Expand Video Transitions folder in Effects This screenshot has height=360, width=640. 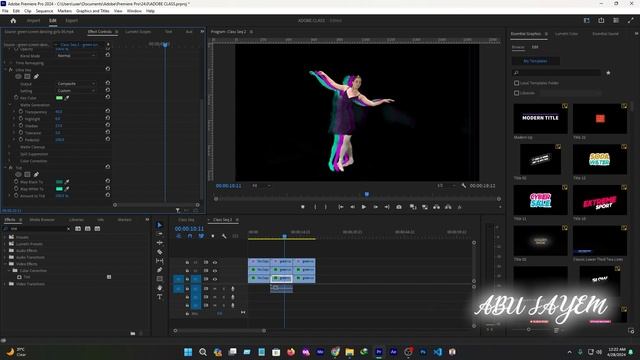click(5, 284)
